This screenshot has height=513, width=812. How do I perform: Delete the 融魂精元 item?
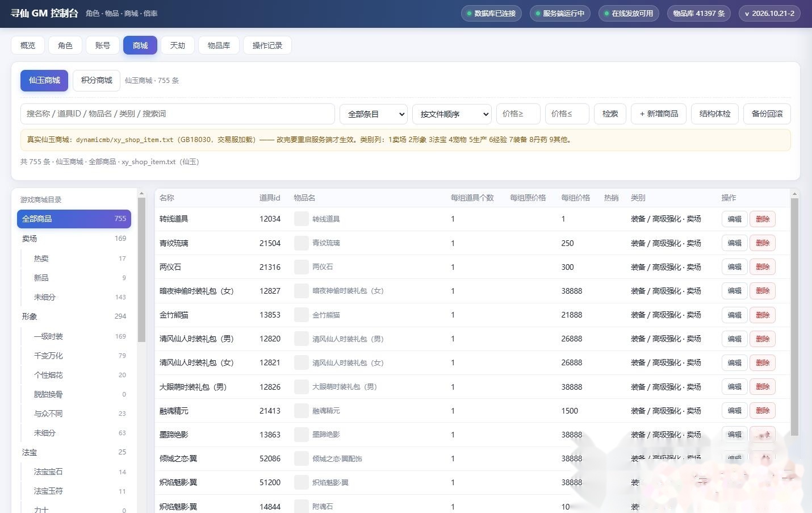tap(763, 411)
